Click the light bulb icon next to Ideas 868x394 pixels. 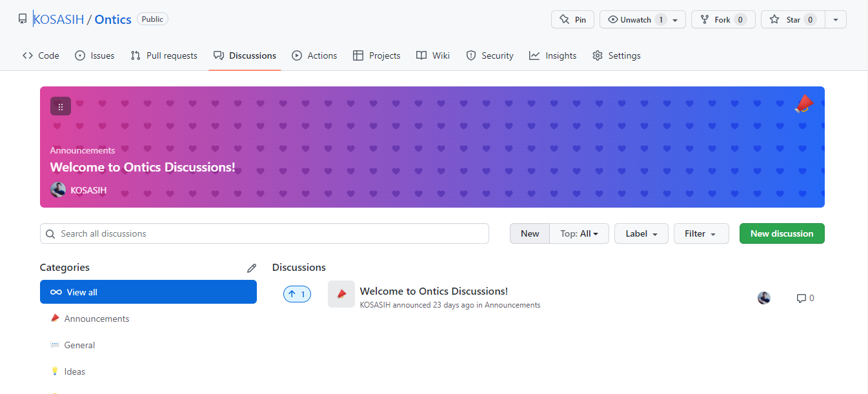[x=55, y=371]
